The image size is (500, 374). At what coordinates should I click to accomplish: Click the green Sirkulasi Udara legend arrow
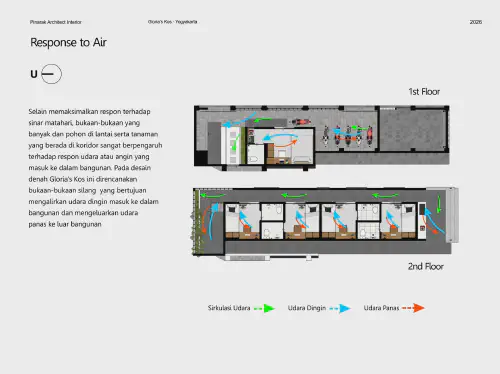pos(264,308)
